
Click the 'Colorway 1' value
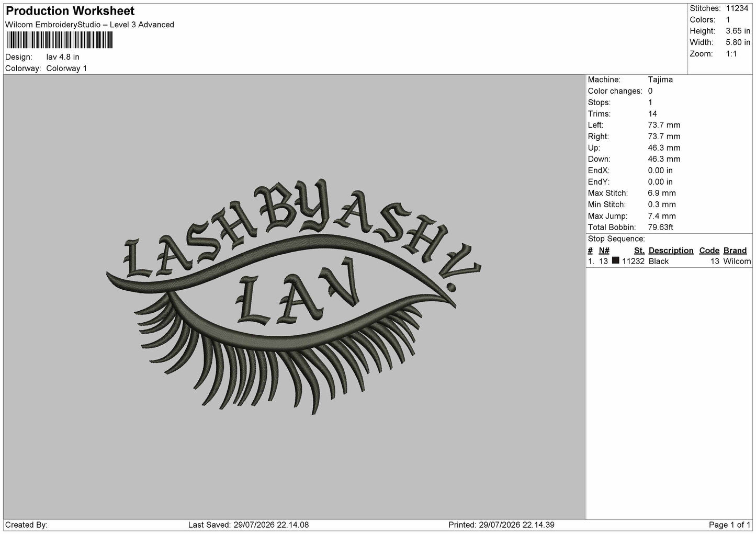(x=66, y=69)
